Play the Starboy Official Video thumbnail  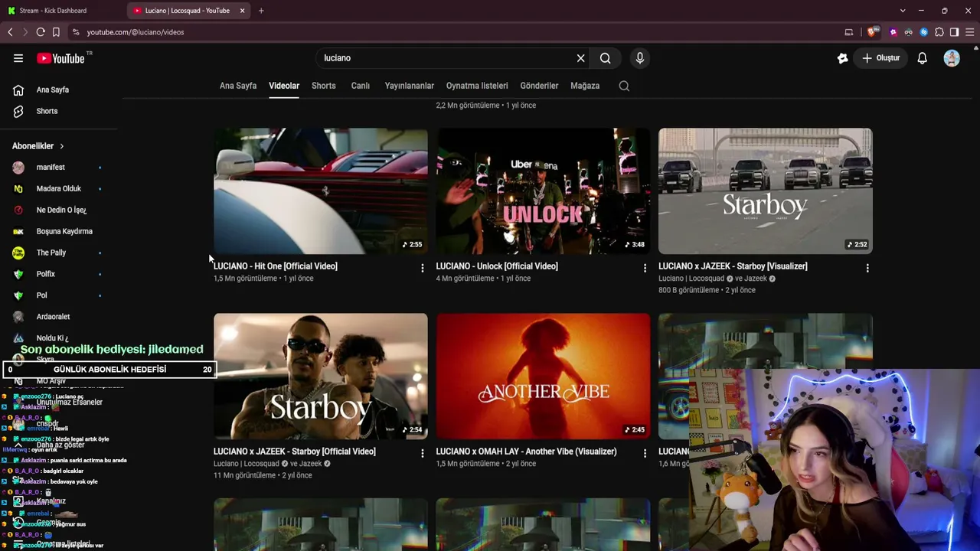coord(321,377)
